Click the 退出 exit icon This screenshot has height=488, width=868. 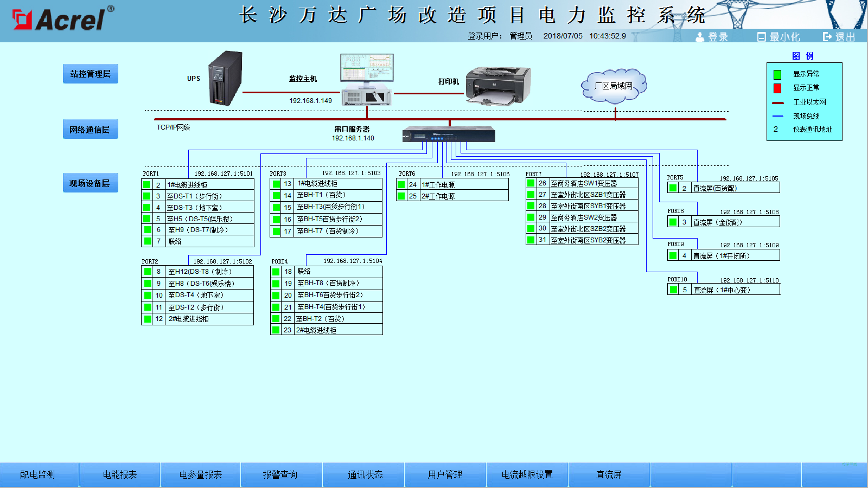(x=827, y=37)
